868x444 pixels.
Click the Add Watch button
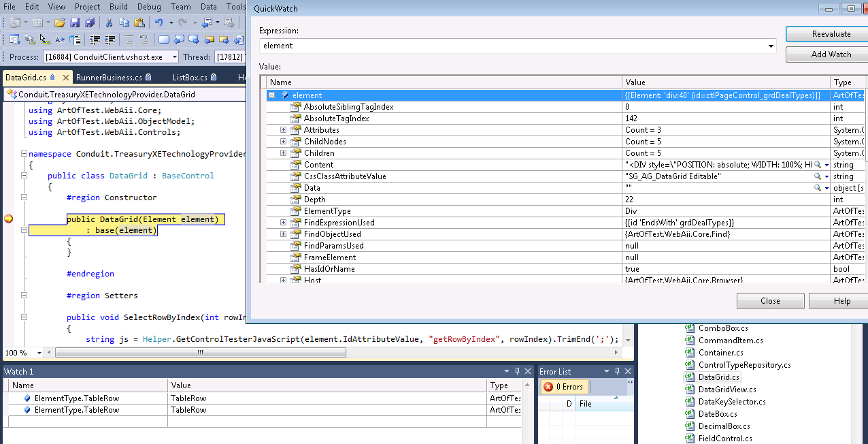click(831, 54)
